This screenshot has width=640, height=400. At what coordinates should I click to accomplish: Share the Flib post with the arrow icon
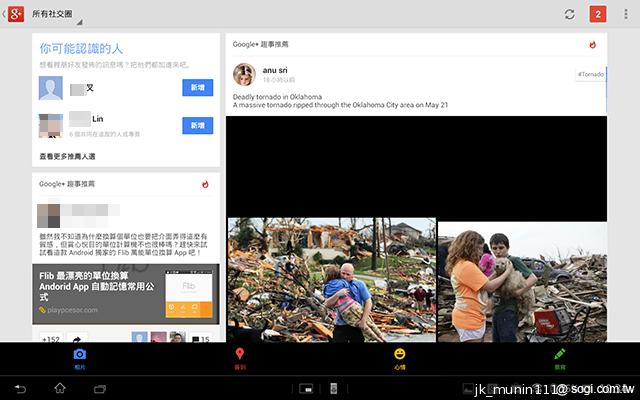pyautogui.click(x=77, y=339)
